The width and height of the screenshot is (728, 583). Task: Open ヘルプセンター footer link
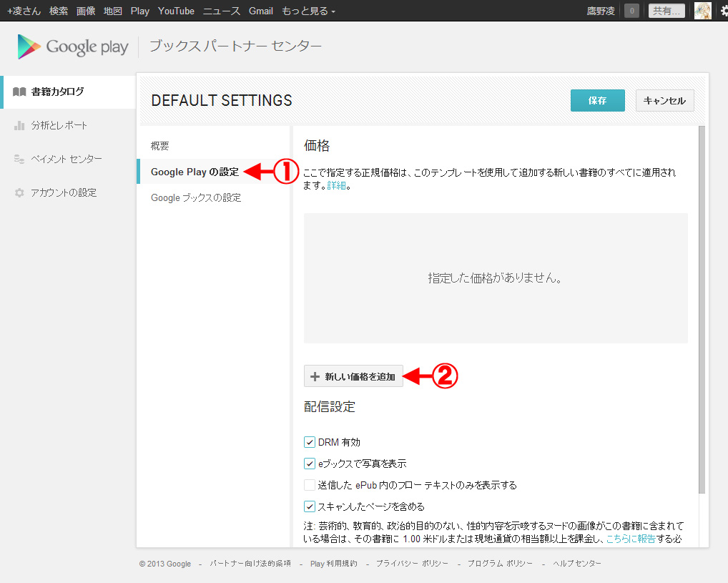click(576, 564)
